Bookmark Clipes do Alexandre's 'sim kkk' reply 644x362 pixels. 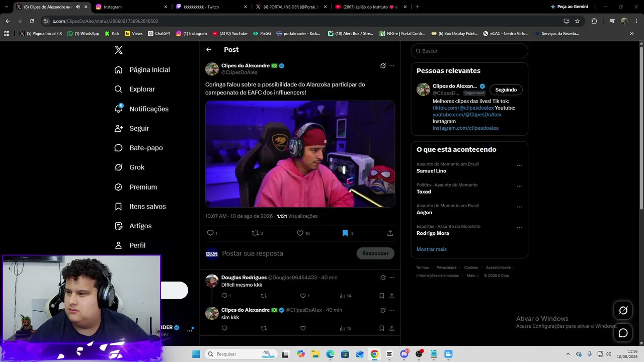tap(382, 328)
